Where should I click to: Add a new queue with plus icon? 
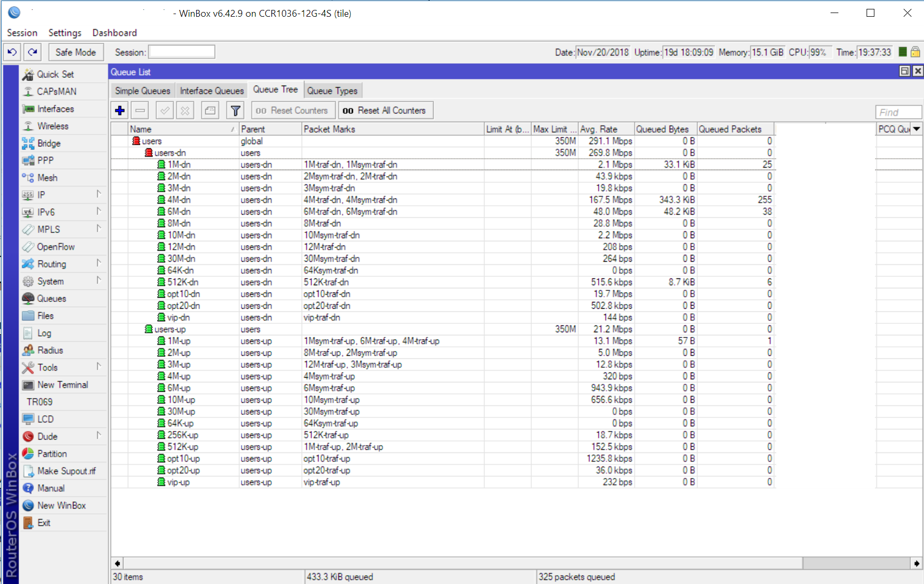[x=120, y=111]
